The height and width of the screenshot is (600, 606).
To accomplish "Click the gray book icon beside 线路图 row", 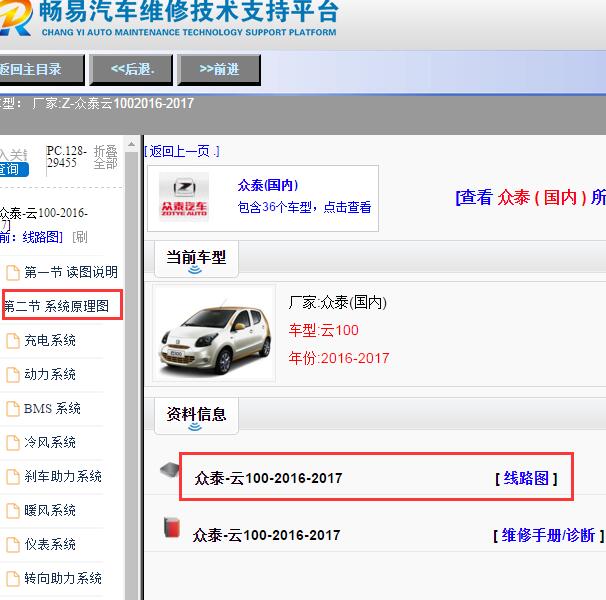I will click(170, 470).
